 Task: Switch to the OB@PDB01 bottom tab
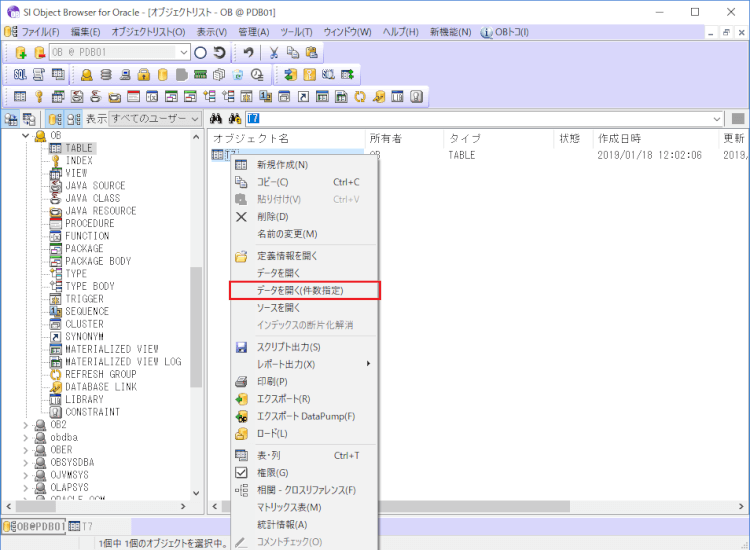(35, 526)
